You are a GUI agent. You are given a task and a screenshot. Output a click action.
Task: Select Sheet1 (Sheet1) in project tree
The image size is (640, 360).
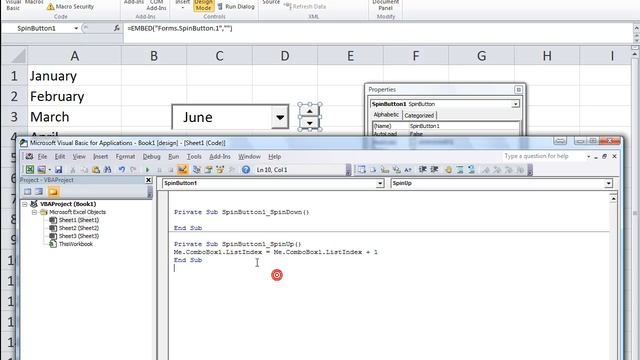pos(78,220)
